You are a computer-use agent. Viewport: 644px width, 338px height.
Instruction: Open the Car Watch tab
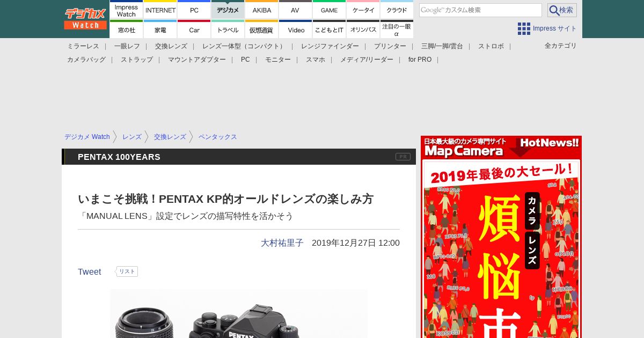(x=194, y=29)
